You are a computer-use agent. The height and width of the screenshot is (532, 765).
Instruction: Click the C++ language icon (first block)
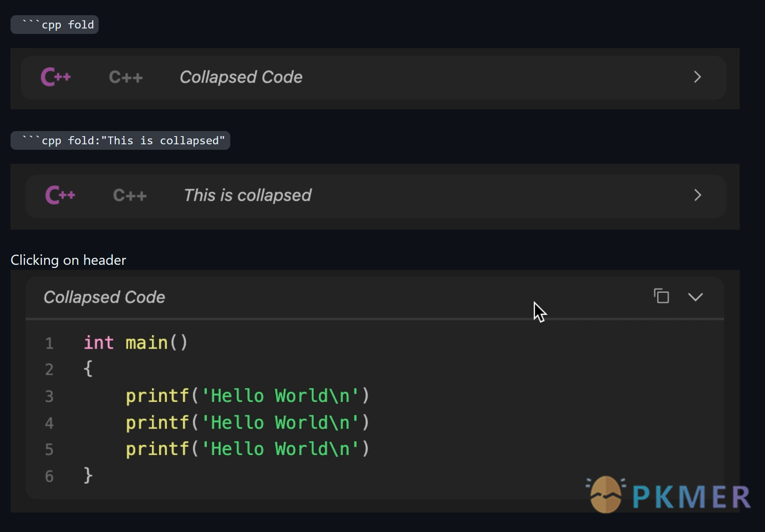pos(56,77)
